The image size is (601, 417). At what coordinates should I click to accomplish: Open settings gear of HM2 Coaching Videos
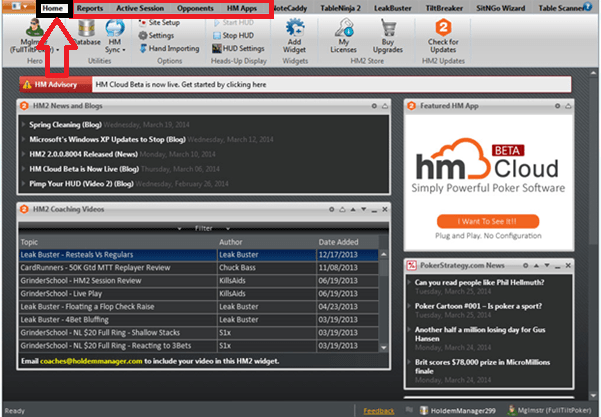coord(332,209)
